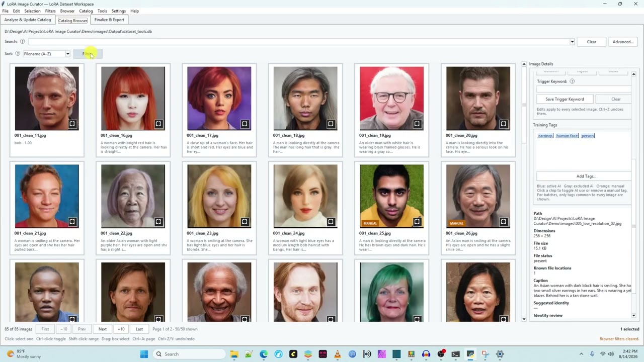Open the full-view icon on 001_clean_11.jpg thumbnail
Image resolution: width=644 pixels, height=362 pixels.
(72, 124)
